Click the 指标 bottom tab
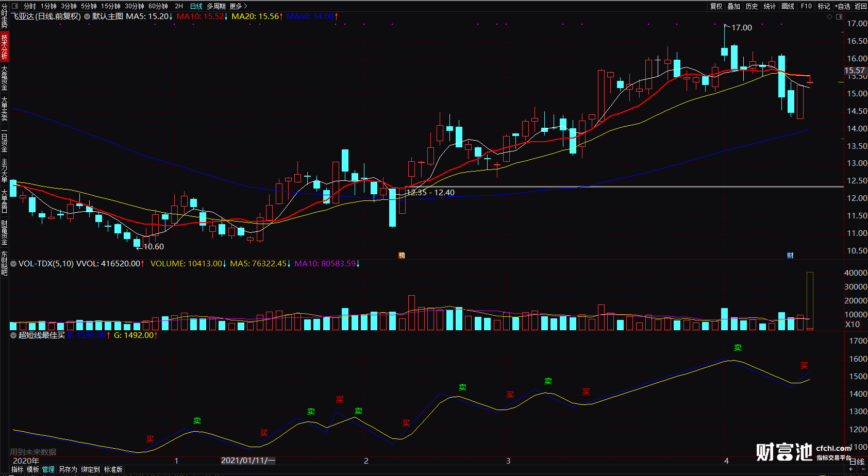 (x=17, y=469)
